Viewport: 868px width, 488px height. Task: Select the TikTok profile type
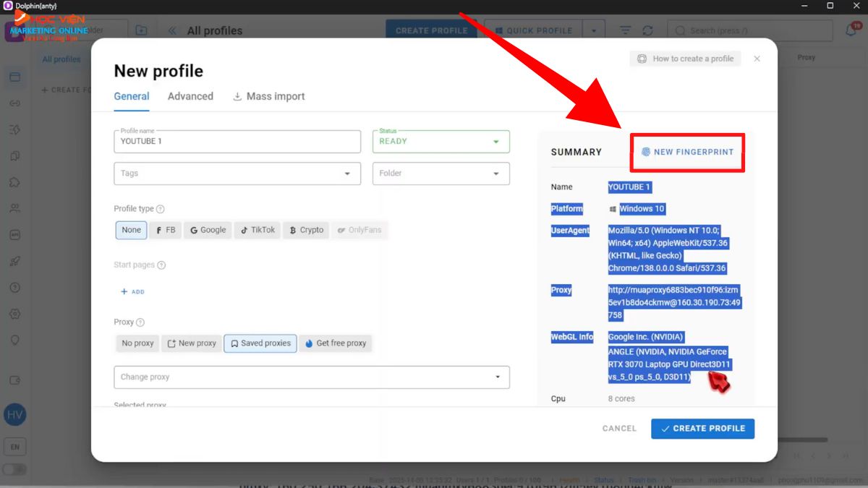258,230
